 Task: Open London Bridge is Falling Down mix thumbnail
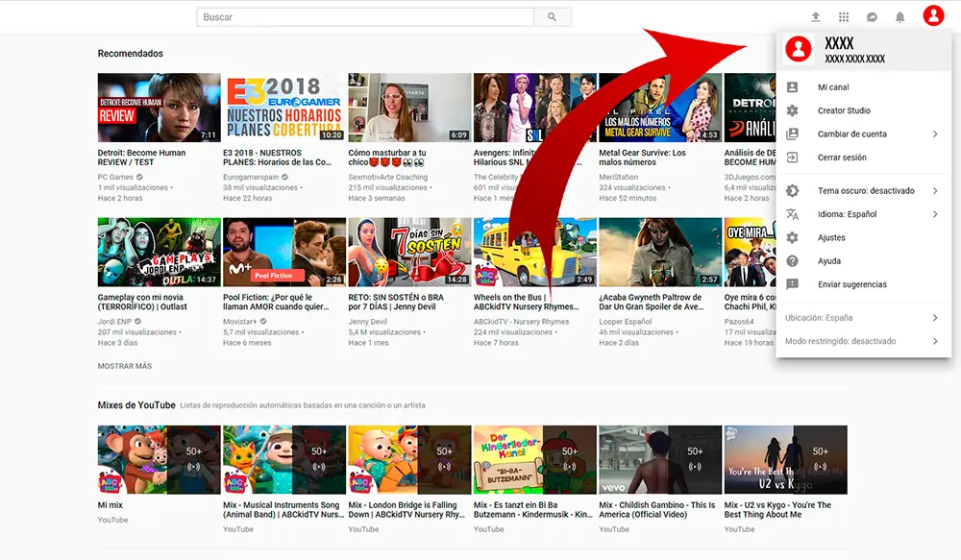point(409,459)
